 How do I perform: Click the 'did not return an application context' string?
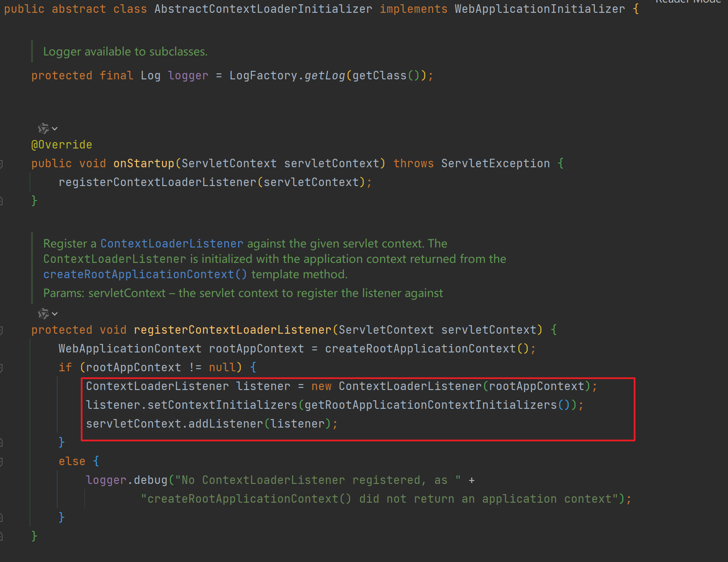(380, 499)
